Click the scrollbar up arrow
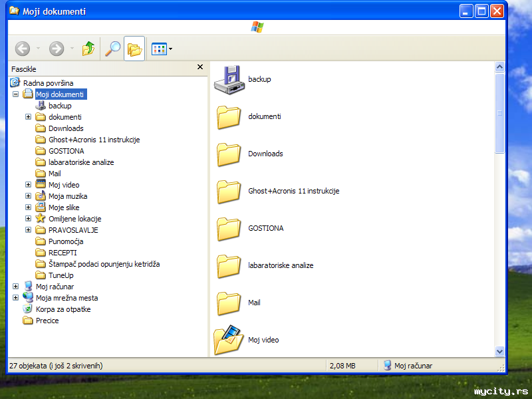This screenshot has width=532, height=399. [x=499, y=67]
